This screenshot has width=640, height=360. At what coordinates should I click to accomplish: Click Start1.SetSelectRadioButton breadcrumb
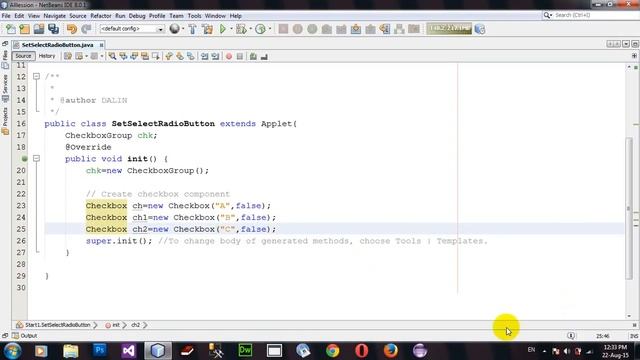tap(57, 325)
